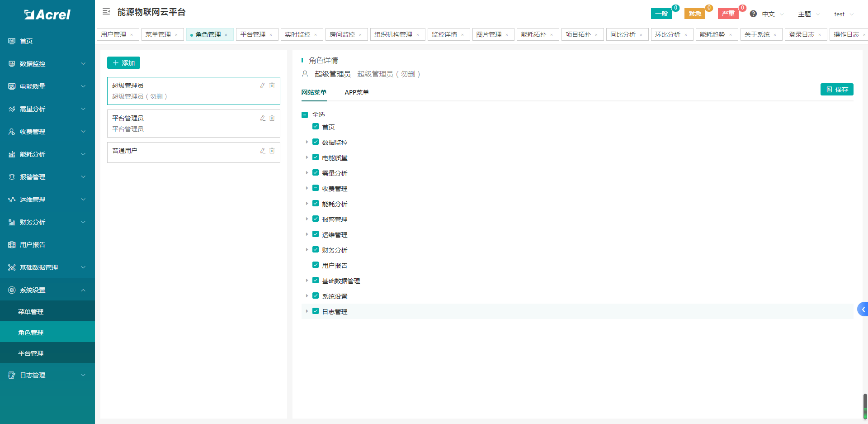Image resolution: width=868 pixels, height=424 pixels.
Task: Switch to the APP菜单 tab
Action: 357,92
